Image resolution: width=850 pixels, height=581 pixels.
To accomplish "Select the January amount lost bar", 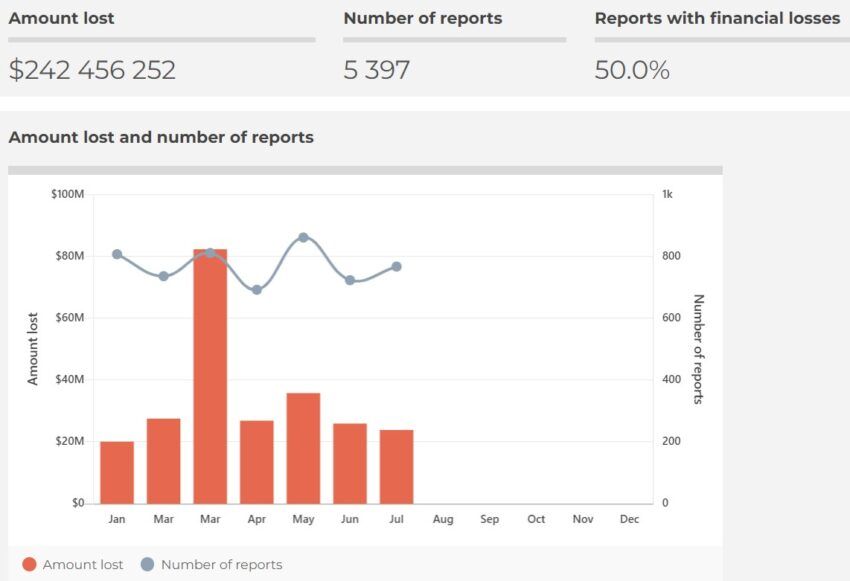I will point(117,473).
